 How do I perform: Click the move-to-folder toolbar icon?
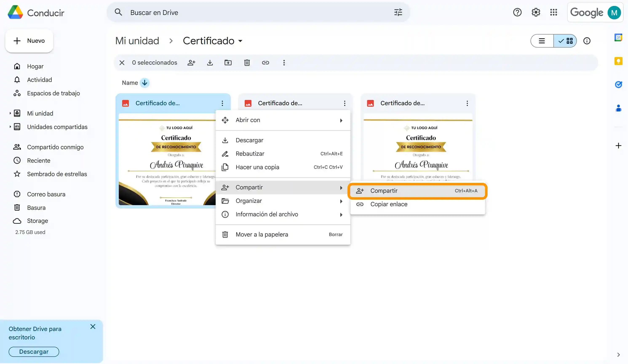pyautogui.click(x=228, y=62)
